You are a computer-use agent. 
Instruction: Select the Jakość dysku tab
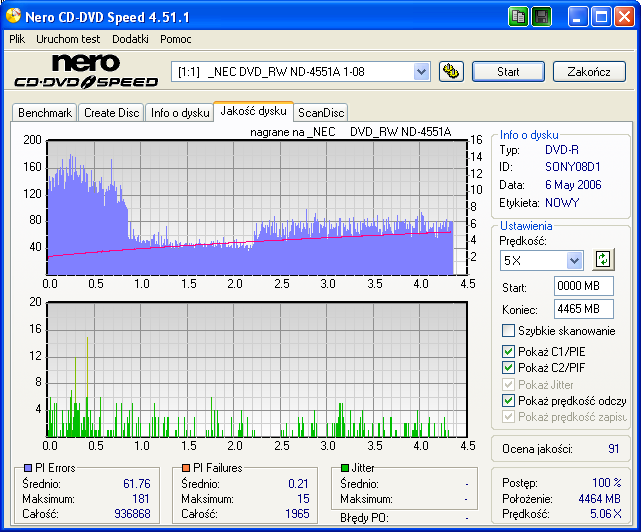pyautogui.click(x=253, y=111)
